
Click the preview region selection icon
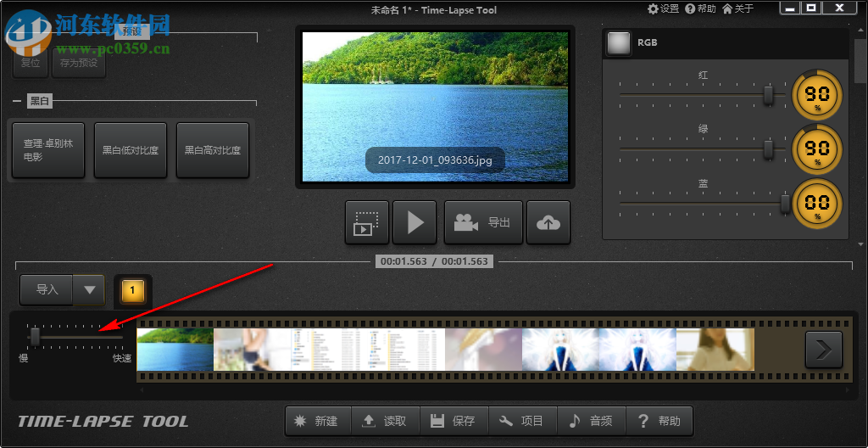click(x=366, y=222)
